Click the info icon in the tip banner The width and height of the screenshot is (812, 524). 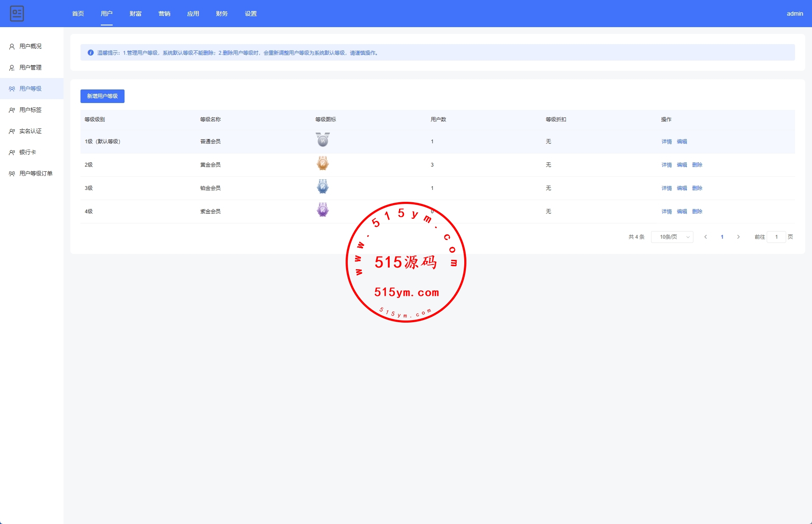[x=90, y=53]
